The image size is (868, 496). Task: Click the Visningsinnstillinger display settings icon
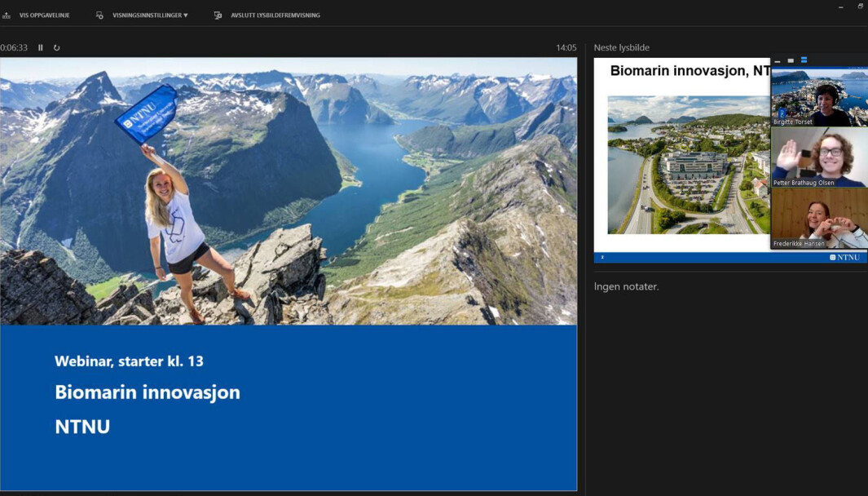pyautogui.click(x=99, y=15)
